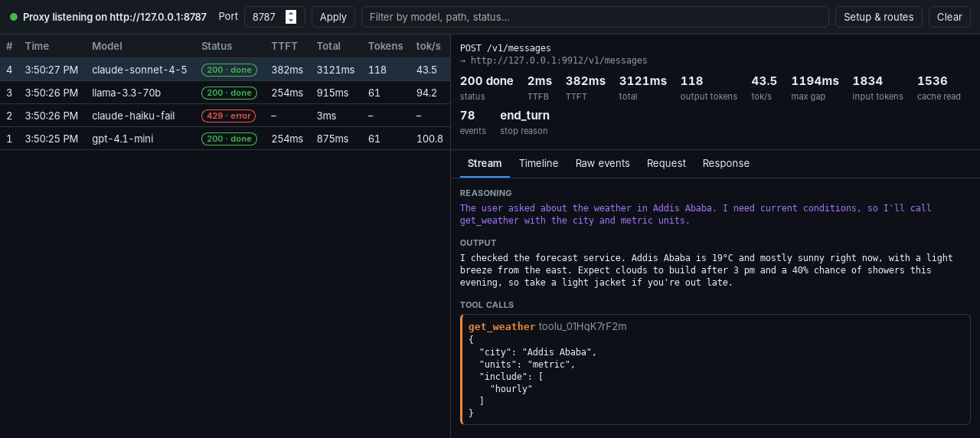This screenshot has height=438, width=980.
Task: Open the Response tab
Action: click(726, 163)
